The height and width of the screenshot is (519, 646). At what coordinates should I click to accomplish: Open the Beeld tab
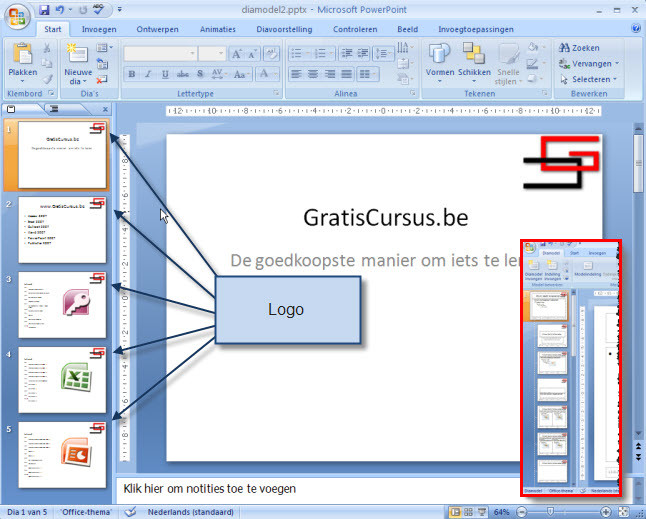(x=407, y=29)
